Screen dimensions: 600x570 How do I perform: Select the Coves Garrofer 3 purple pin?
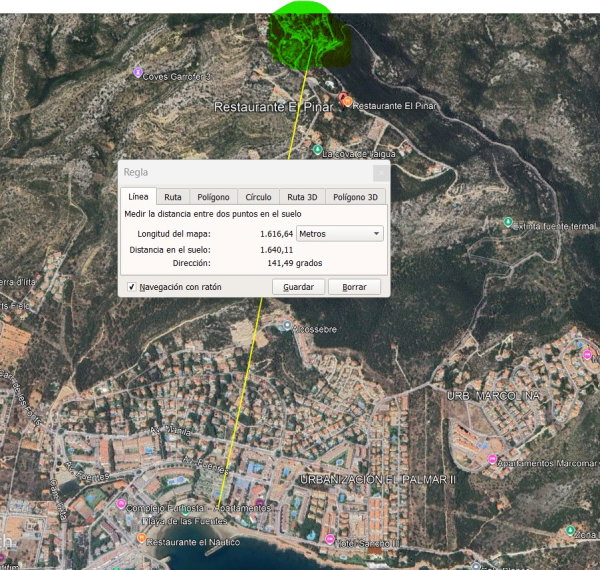coord(138,72)
